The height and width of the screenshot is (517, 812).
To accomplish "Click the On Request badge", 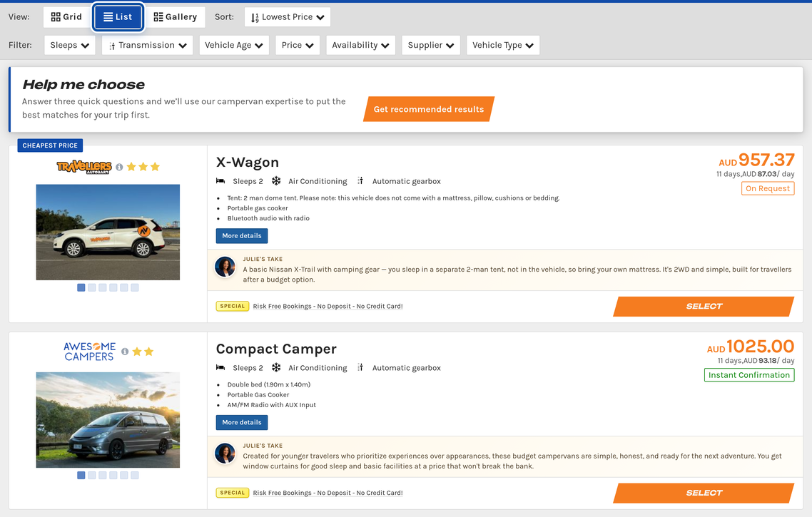I will point(768,188).
